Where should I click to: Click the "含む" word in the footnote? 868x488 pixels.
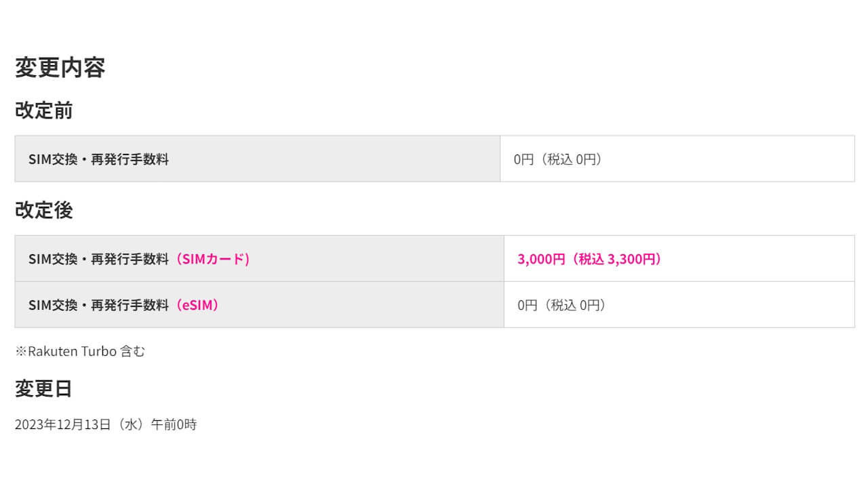coord(132,351)
